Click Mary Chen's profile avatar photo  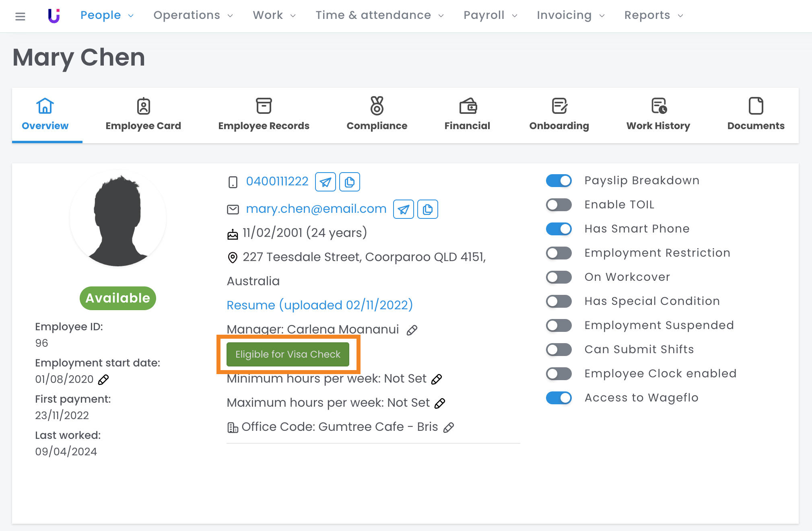pyautogui.click(x=118, y=218)
